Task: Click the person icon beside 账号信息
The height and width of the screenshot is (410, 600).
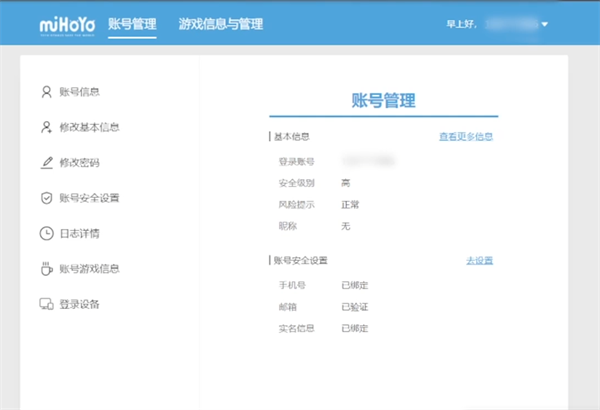Action: point(46,92)
